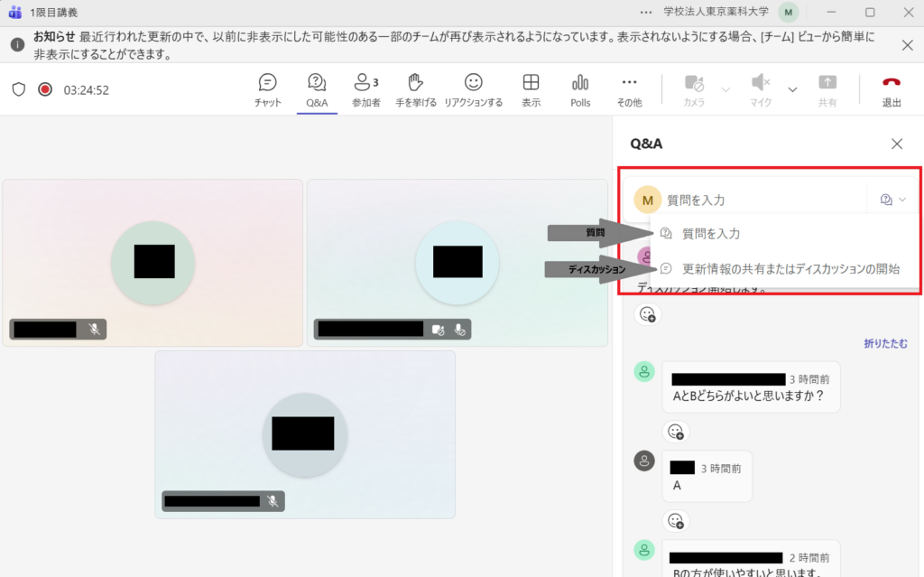Choose 更新情報の共有またはディスカッションの開始 menu option
The width and height of the screenshot is (924, 577).
click(x=790, y=269)
